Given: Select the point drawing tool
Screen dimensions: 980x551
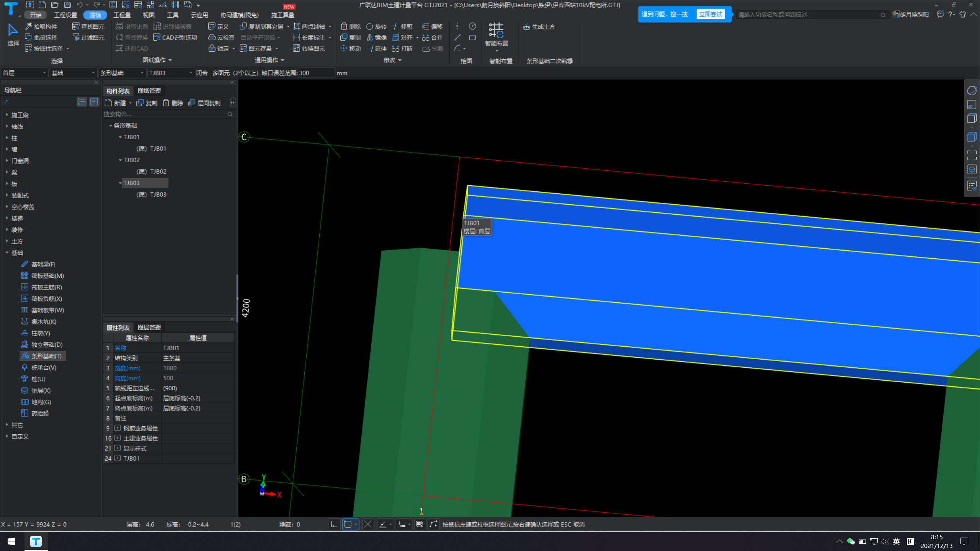Looking at the screenshot, I should 457,26.
